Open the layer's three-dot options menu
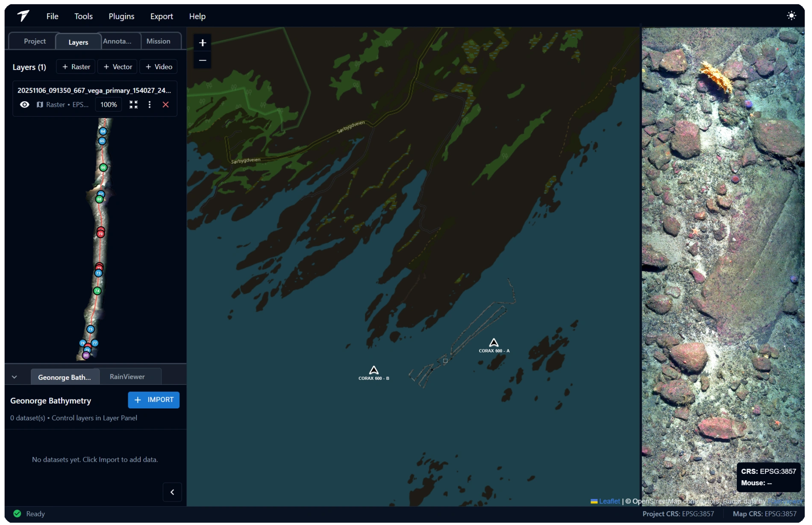The width and height of the screenshot is (812, 525). pos(150,105)
